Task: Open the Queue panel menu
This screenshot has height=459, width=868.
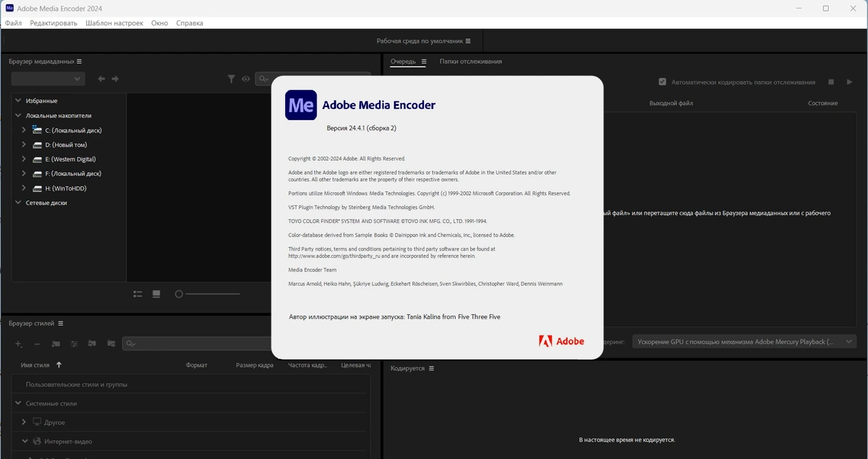Action: (424, 62)
